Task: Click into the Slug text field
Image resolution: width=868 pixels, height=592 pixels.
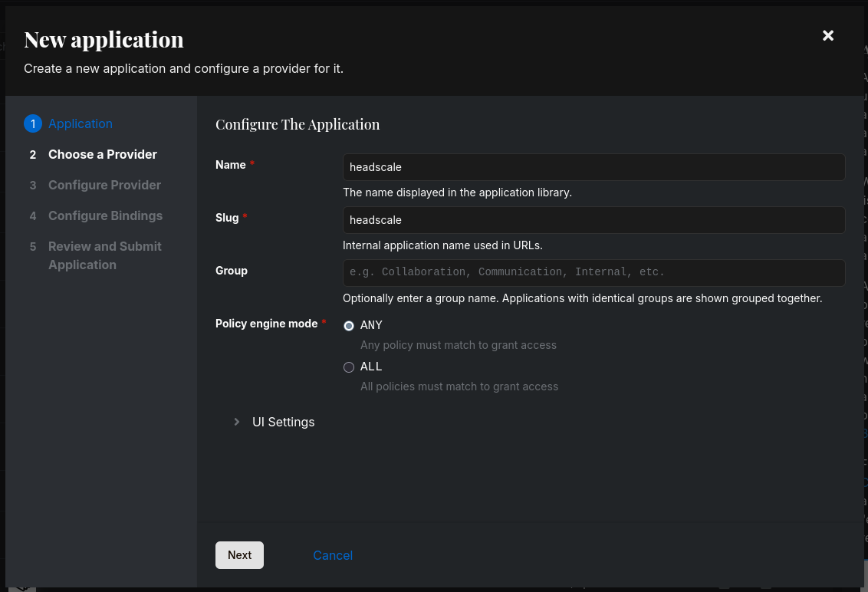Action: [x=593, y=220]
